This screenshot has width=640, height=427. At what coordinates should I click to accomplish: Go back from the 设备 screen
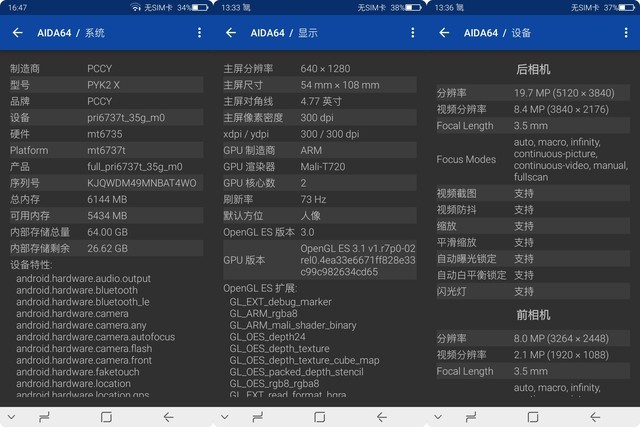pos(444,33)
